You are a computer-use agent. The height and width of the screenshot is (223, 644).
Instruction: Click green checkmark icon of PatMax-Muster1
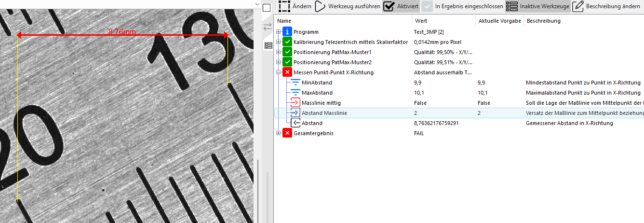287,52
